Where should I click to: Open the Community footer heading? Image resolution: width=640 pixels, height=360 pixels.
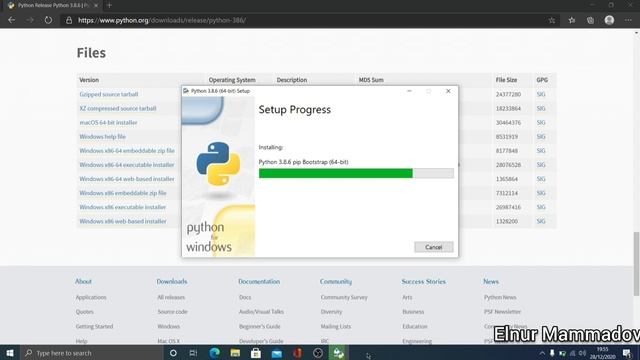point(336,281)
